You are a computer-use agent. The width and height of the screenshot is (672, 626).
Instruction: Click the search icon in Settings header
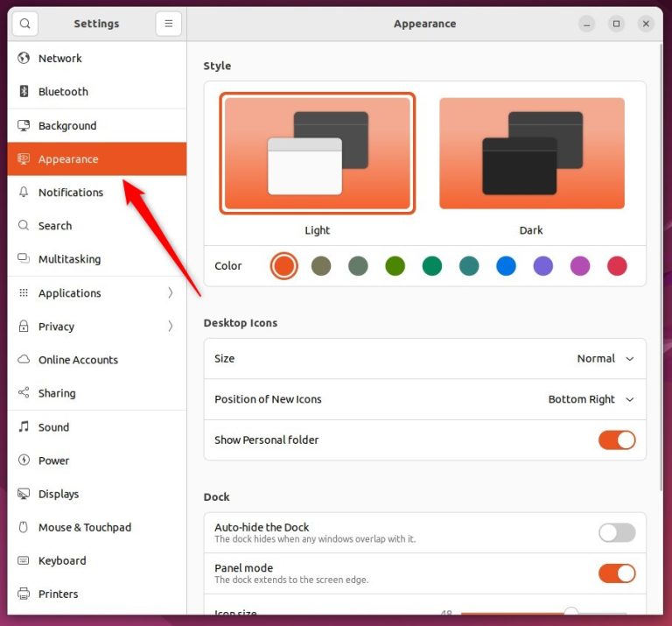[24, 24]
